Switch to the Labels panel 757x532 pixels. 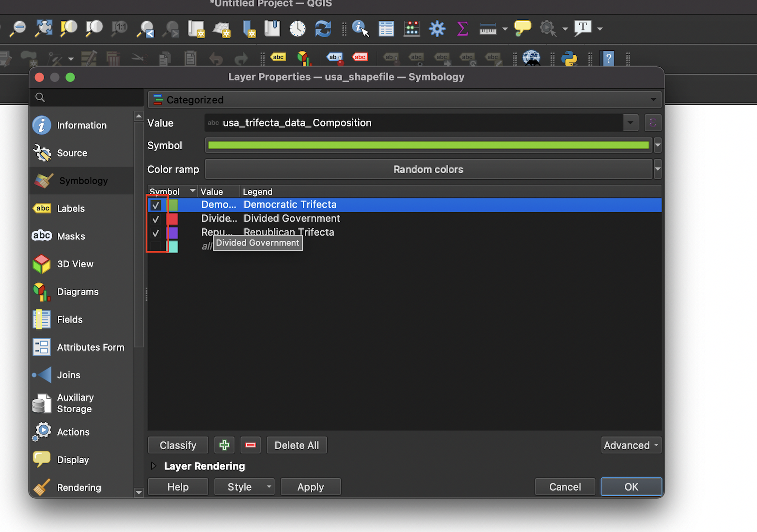click(x=71, y=208)
